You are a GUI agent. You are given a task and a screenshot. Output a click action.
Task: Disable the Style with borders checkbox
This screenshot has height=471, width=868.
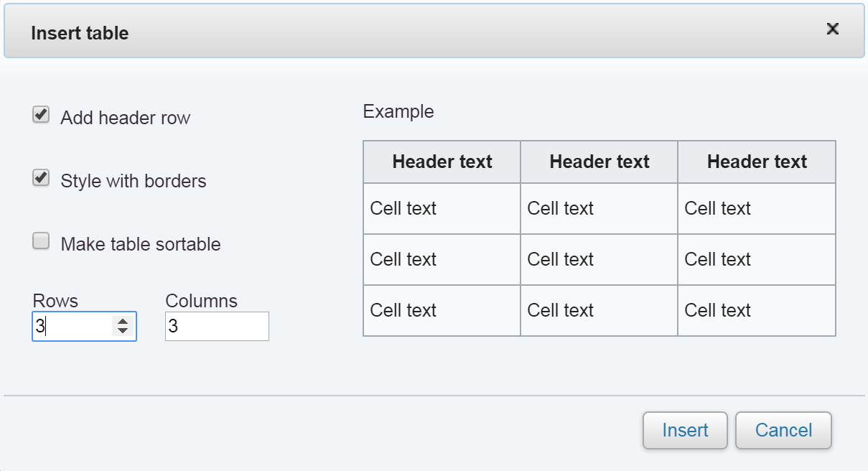(x=42, y=178)
